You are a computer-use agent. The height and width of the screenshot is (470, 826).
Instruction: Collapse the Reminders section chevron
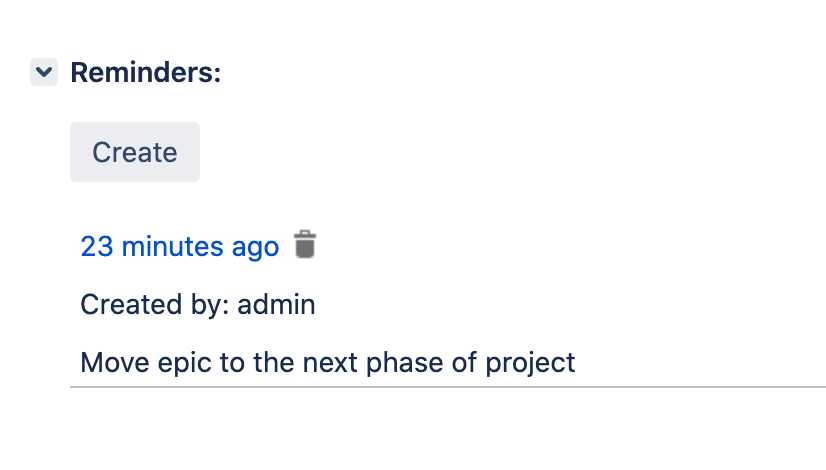pos(44,73)
